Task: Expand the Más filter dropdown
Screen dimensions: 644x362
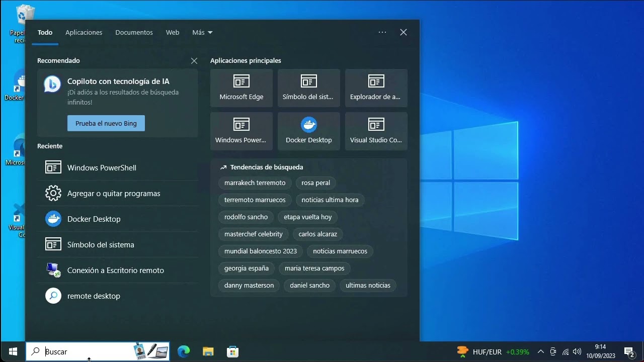Action: tap(202, 32)
